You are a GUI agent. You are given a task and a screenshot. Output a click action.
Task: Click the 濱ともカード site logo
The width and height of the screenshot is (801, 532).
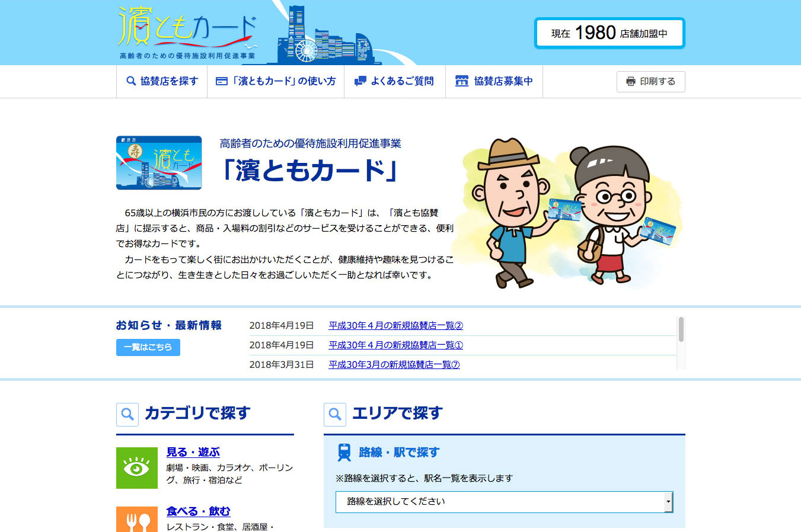pyautogui.click(x=188, y=32)
